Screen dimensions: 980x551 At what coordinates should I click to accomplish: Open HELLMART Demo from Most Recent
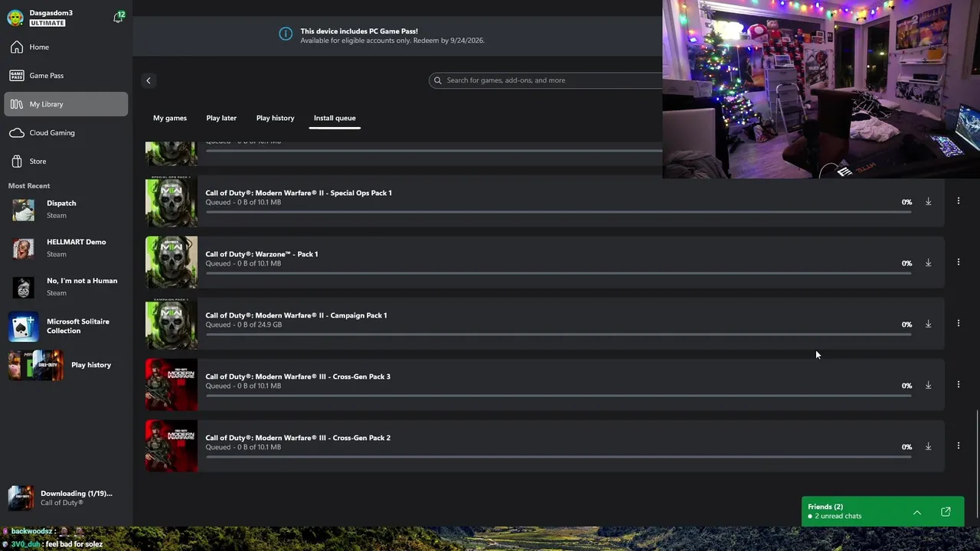point(66,248)
